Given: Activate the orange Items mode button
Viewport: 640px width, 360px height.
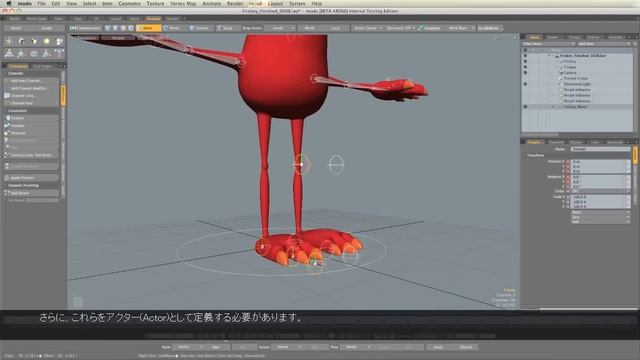Looking at the screenshot, I should [x=148, y=28].
